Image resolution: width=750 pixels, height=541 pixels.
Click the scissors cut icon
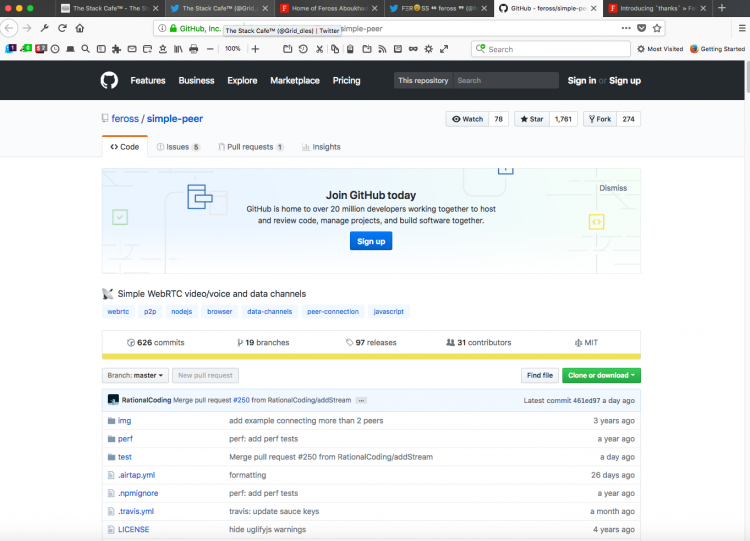[320, 49]
